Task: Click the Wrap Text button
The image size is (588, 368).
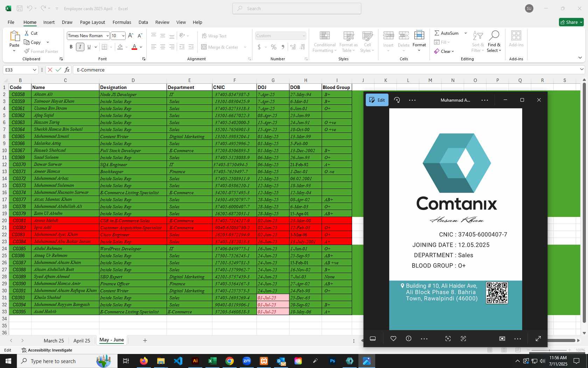Action: pos(214,36)
